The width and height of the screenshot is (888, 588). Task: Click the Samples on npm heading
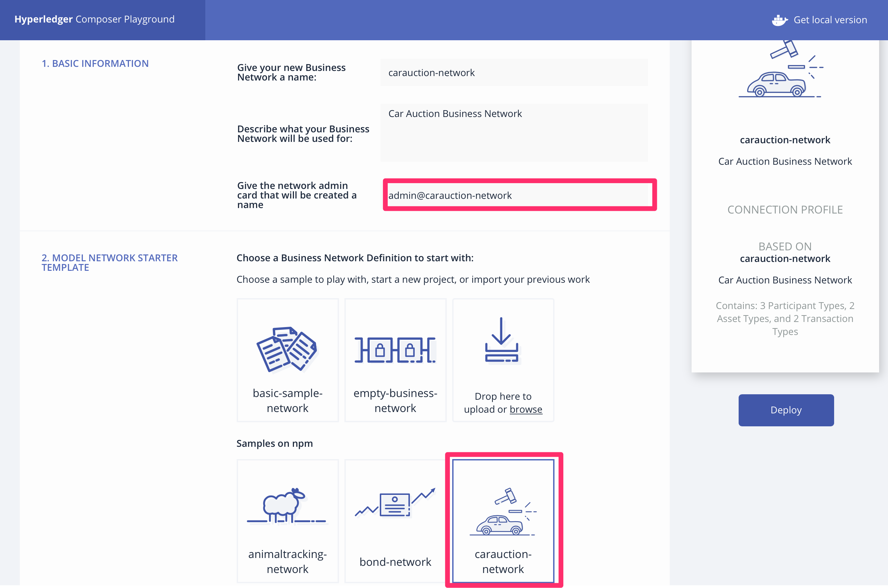[275, 443]
